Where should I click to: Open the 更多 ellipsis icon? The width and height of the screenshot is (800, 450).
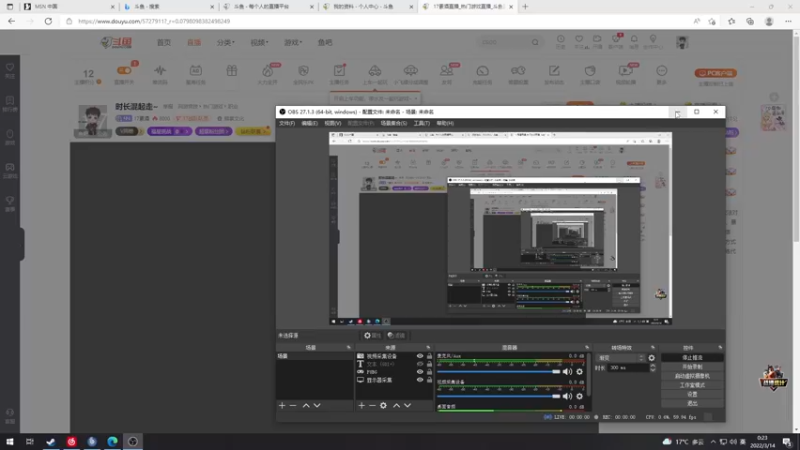pyautogui.click(x=662, y=70)
